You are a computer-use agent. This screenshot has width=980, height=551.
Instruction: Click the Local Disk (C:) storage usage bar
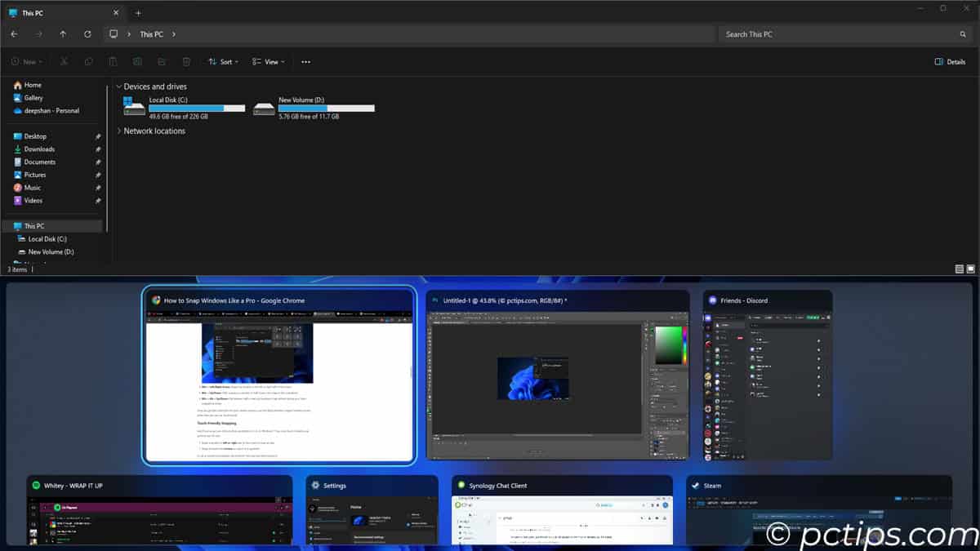coord(195,107)
